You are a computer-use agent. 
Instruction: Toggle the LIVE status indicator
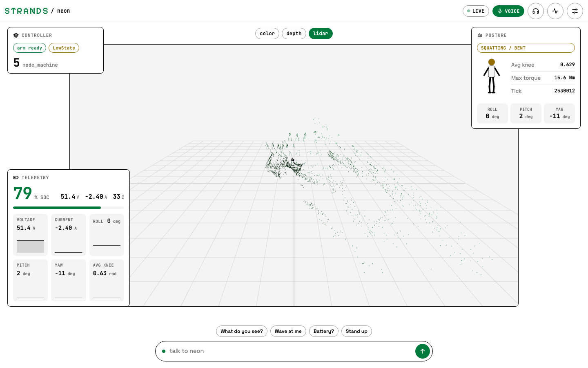476,11
